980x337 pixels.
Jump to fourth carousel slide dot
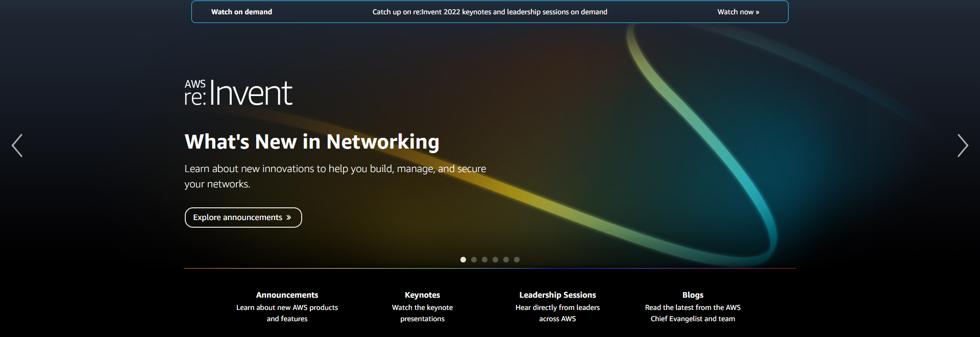(x=495, y=259)
